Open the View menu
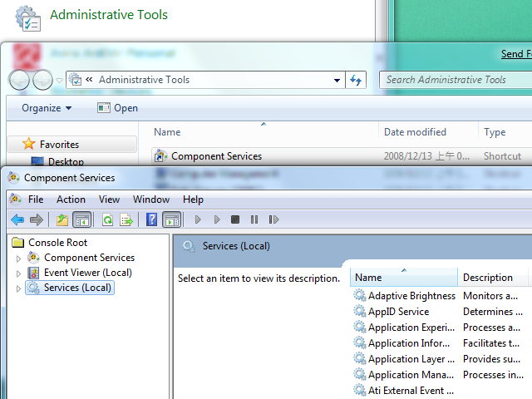This screenshot has width=532, height=399. click(x=109, y=199)
